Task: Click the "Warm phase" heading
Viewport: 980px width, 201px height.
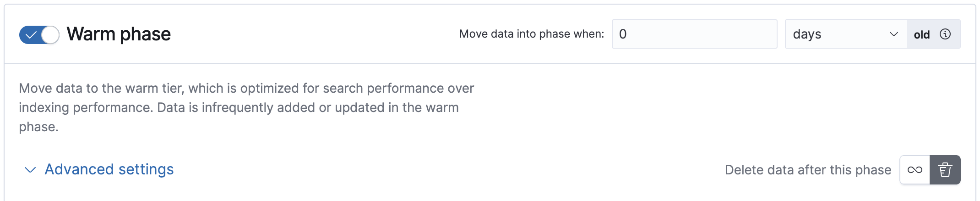Action: (119, 34)
